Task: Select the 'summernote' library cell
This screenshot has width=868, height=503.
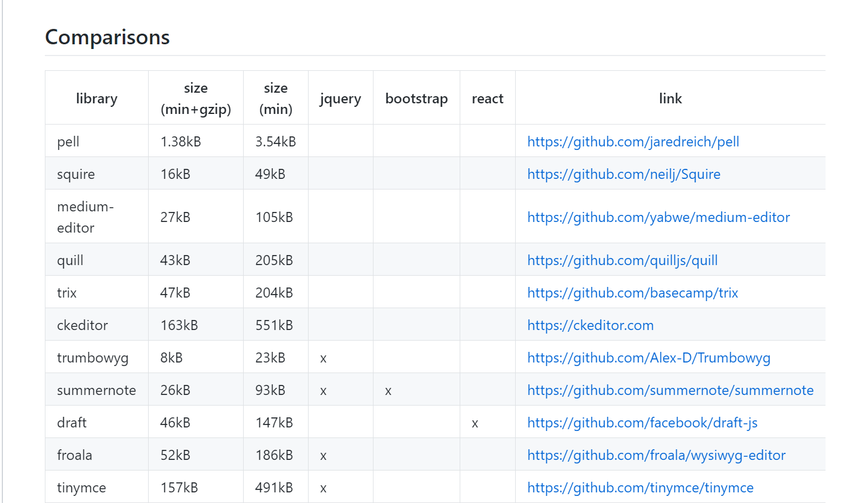Action: point(97,390)
